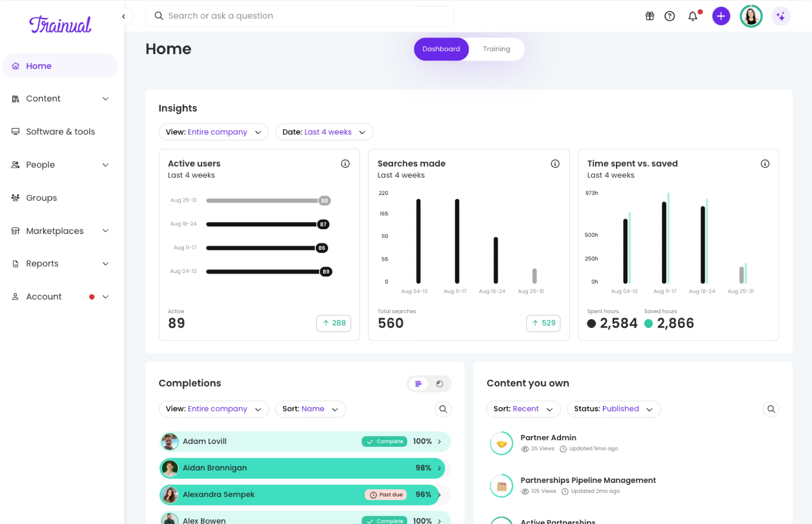Viewport: 812px width, 524px height.
Task: Show info for Active users card
Action: coord(345,164)
